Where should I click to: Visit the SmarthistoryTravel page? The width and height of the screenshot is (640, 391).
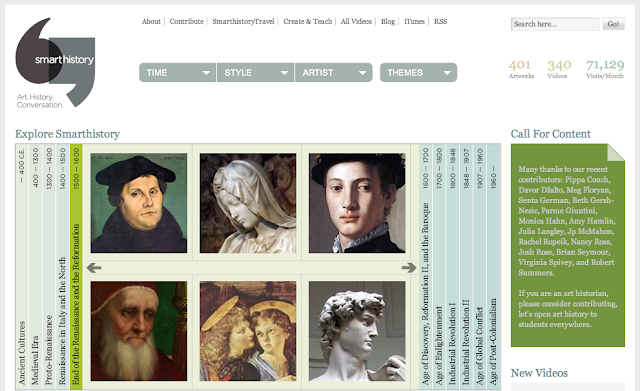click(243, 22)
